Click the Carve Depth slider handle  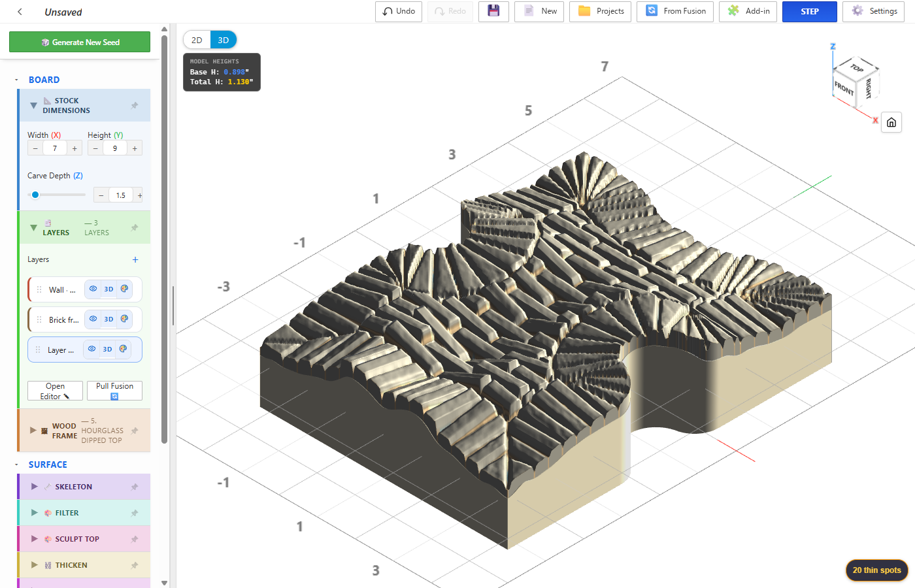(x=35, y=195)
